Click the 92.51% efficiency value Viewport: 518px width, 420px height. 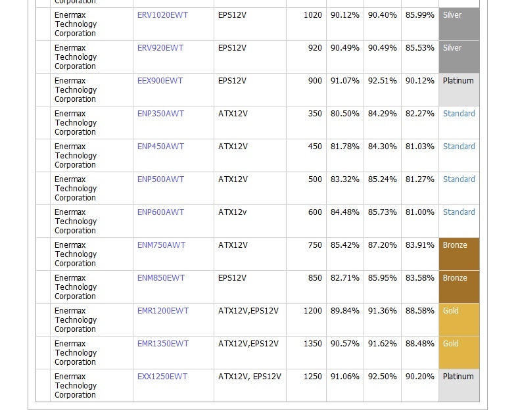pos(382,81)
